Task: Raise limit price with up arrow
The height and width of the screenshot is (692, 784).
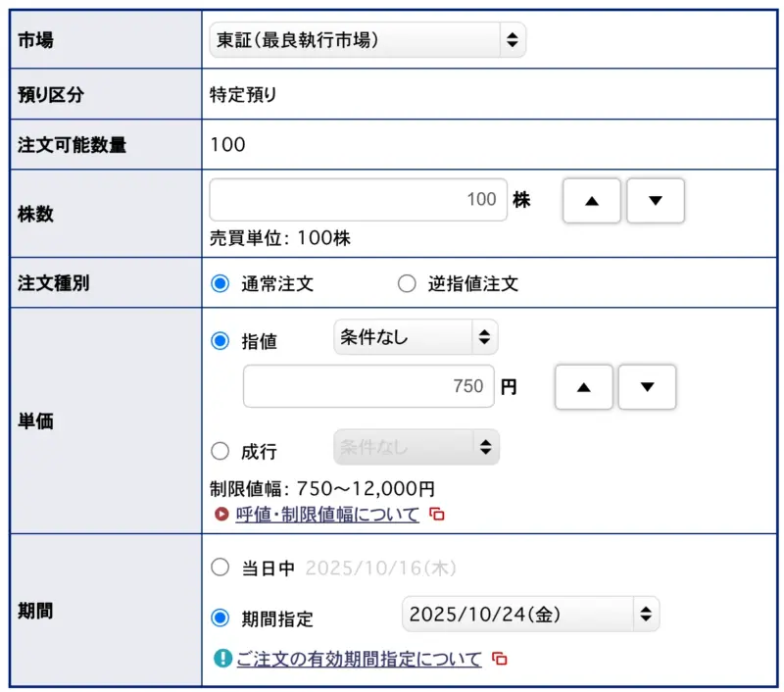Action: click(584, 387)
